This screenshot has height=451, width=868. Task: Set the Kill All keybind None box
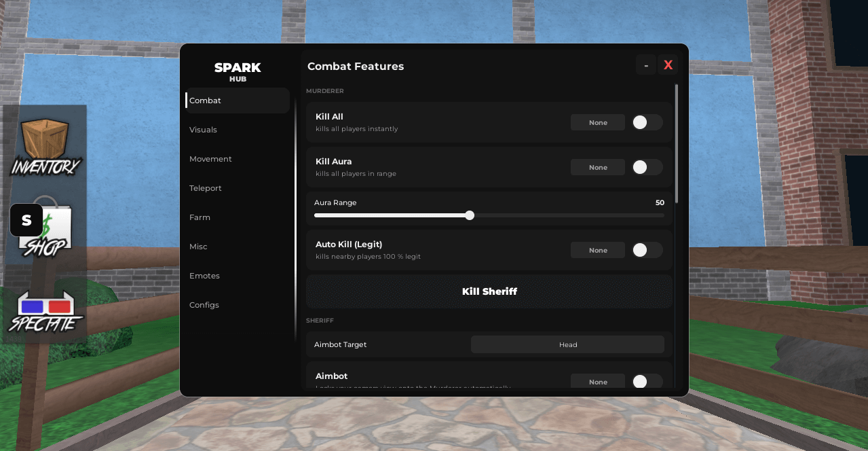(x=598, y=122)
